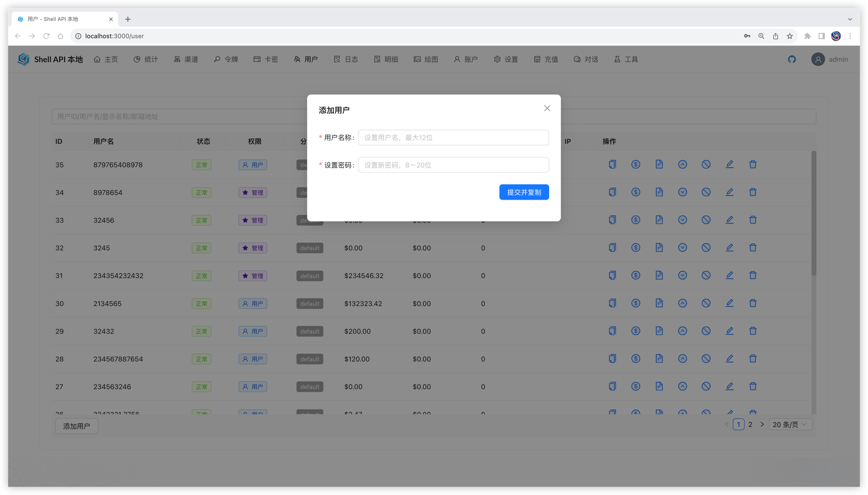Open the 渠道 navigation menu item
The image size is (868, 495).
click(186, 59)
